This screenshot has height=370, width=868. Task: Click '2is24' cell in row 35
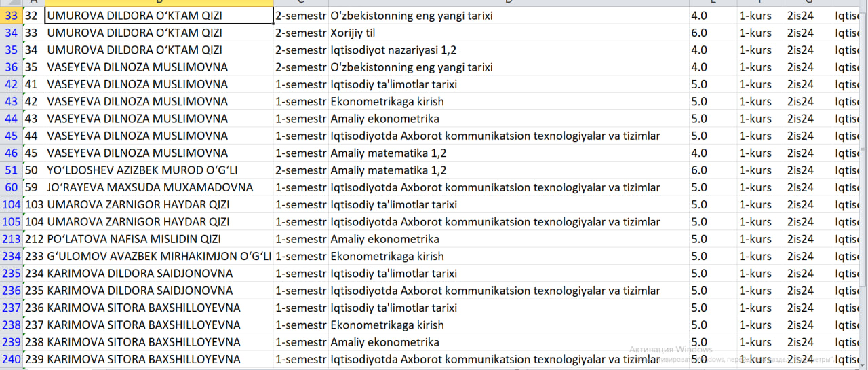(809, 50)
